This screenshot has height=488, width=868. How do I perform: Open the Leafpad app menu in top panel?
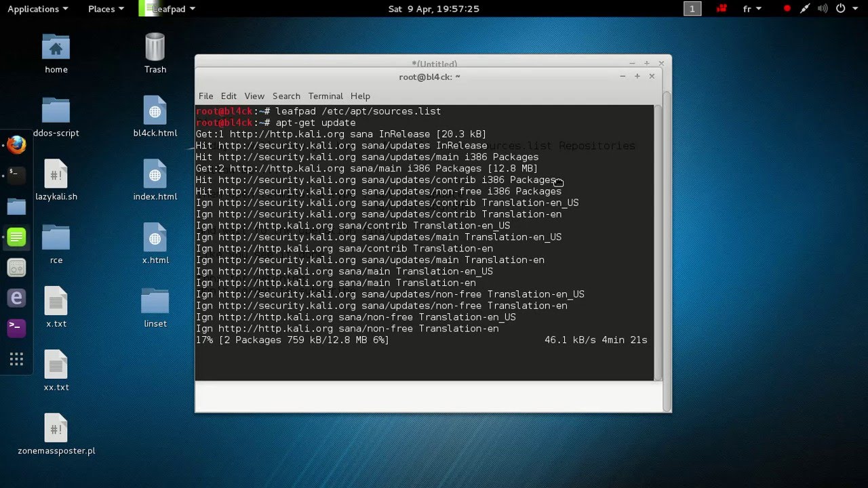pos(168,9)
